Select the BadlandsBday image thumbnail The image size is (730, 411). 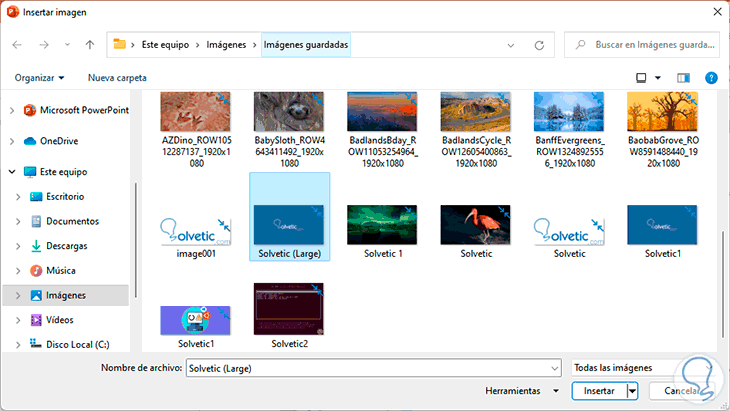[382, 112]
